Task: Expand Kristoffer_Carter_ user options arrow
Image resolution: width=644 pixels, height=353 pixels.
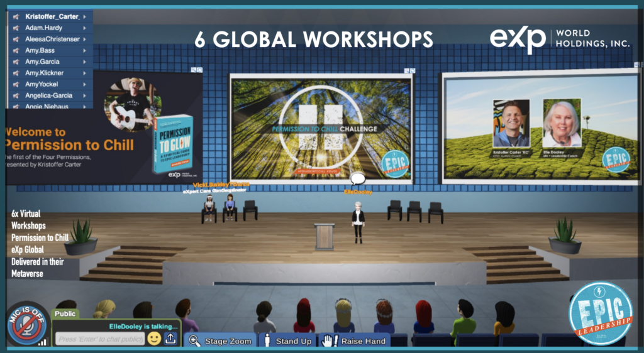Action: [84, 17]
